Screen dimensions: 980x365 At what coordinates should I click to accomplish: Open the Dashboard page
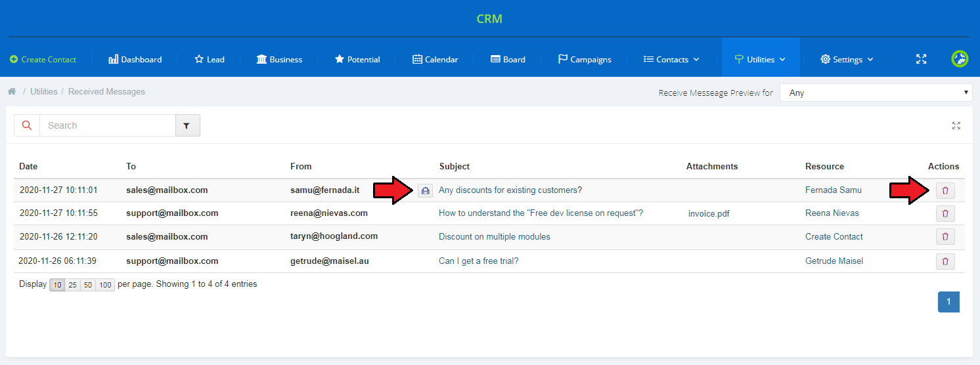[x=135, y=59]
